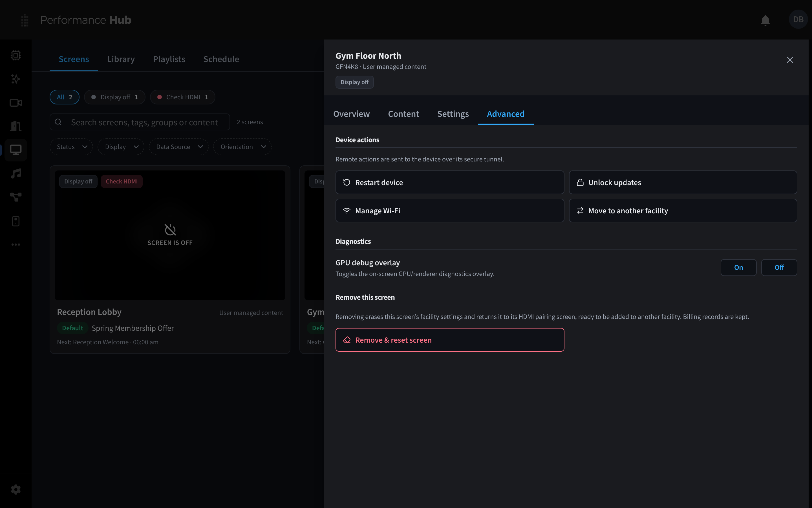Open the Settings tab in panel

coord(453,114)
